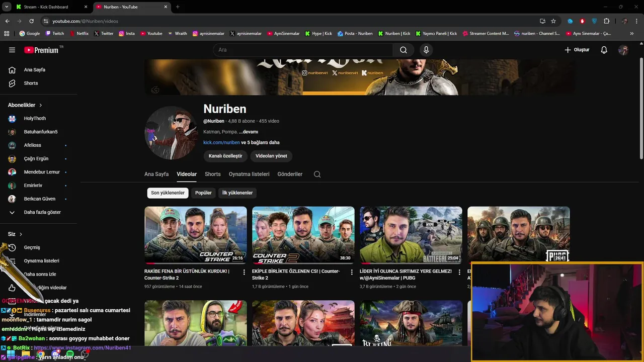644x362 pixels.
Task: Reload the page
Action: pyautogui.click(x=31, y=21)
